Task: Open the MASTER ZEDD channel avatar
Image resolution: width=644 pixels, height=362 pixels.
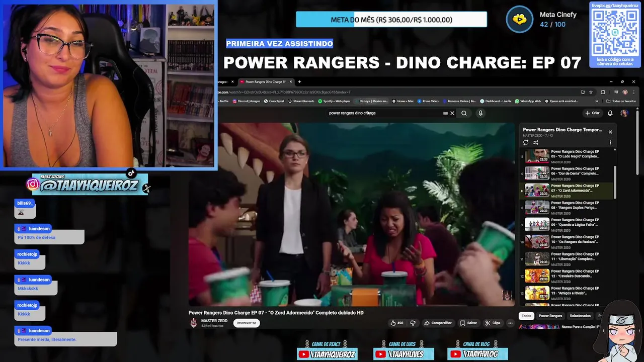Action: pyautogui.click(x=194, y=323)
